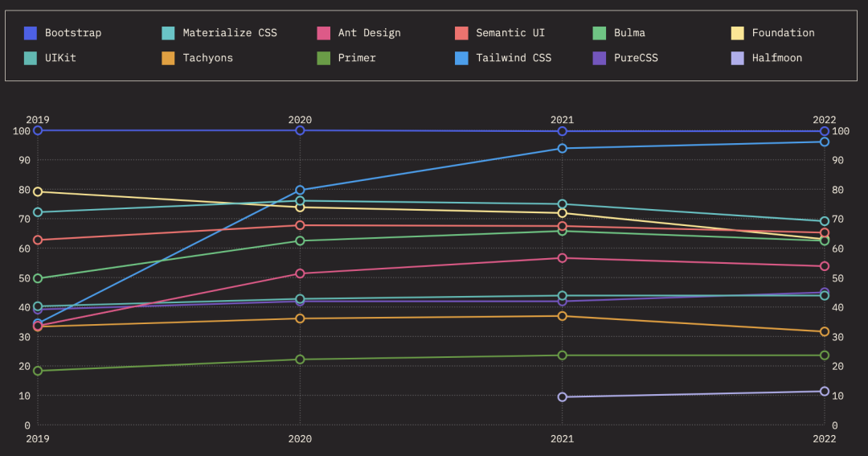
Task: Click Tailwind CSS 2021 point near 94
Action: (563, 149)
